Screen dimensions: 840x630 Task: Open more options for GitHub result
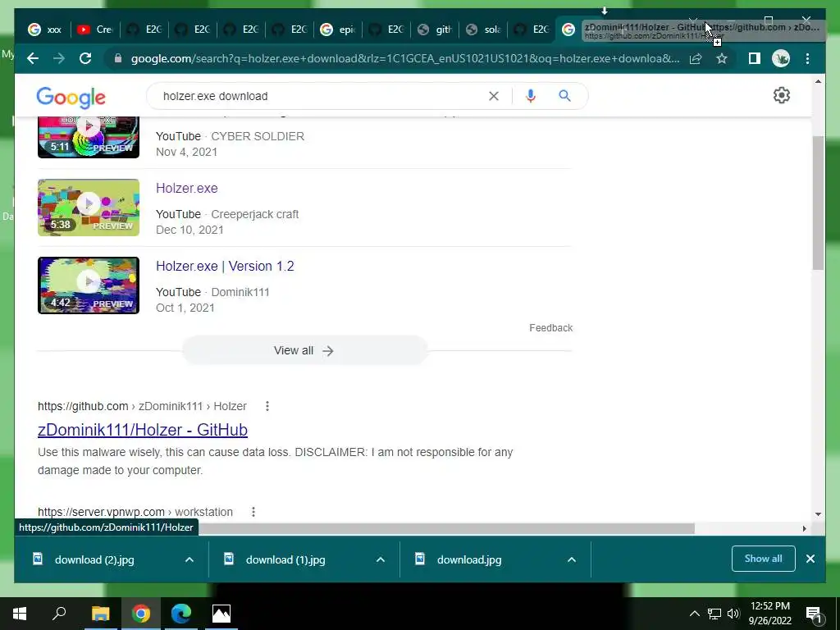267,406
